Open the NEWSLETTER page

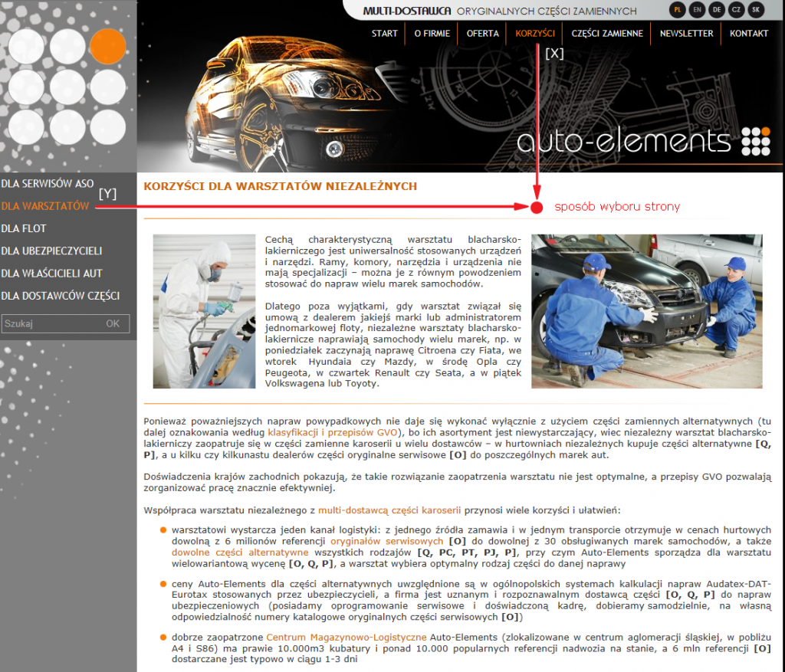(x=686, y=34)
